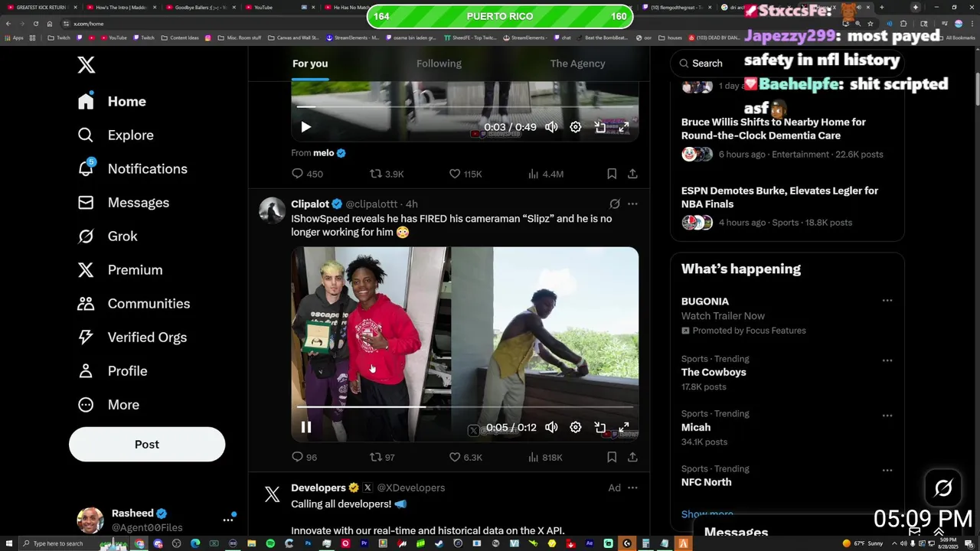
Task: Open Notifications with badge
Action: (x=132, y=168)
